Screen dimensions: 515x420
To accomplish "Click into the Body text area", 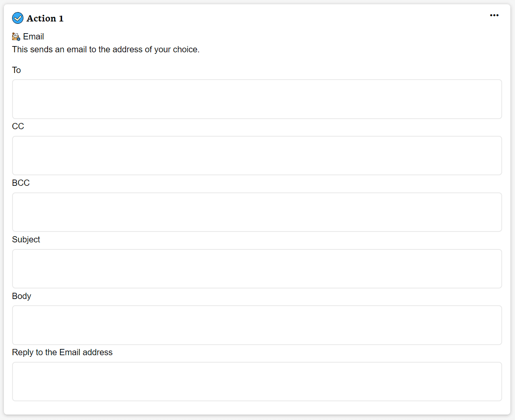I will coord(257,325).
